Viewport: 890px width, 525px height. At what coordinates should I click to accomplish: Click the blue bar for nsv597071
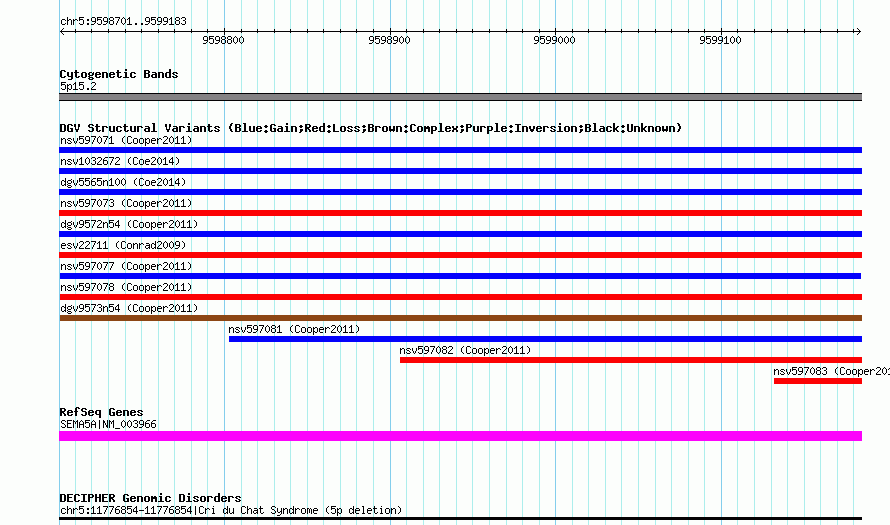[x=460, y=150]
